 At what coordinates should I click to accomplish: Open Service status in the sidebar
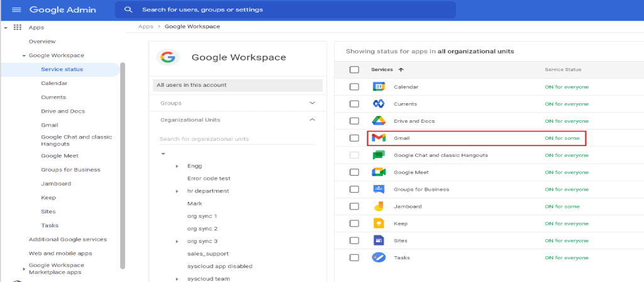(x=62, y=69)
